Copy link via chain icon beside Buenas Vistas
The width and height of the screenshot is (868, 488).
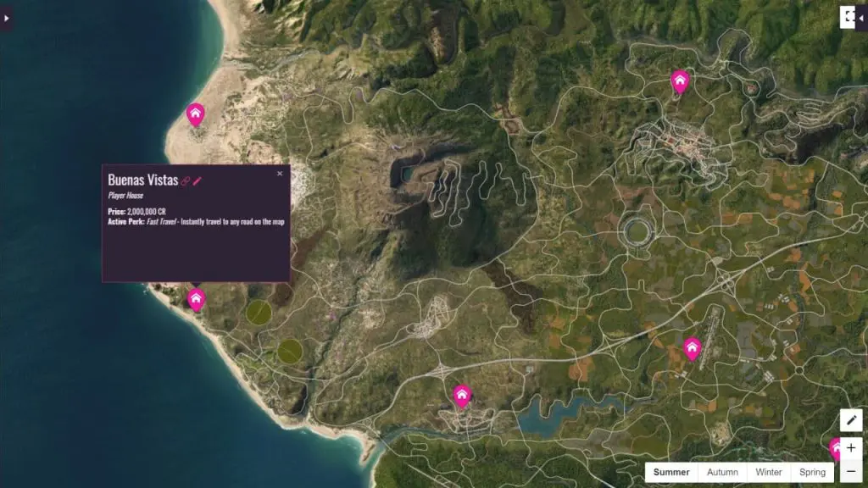coord(186,180)
